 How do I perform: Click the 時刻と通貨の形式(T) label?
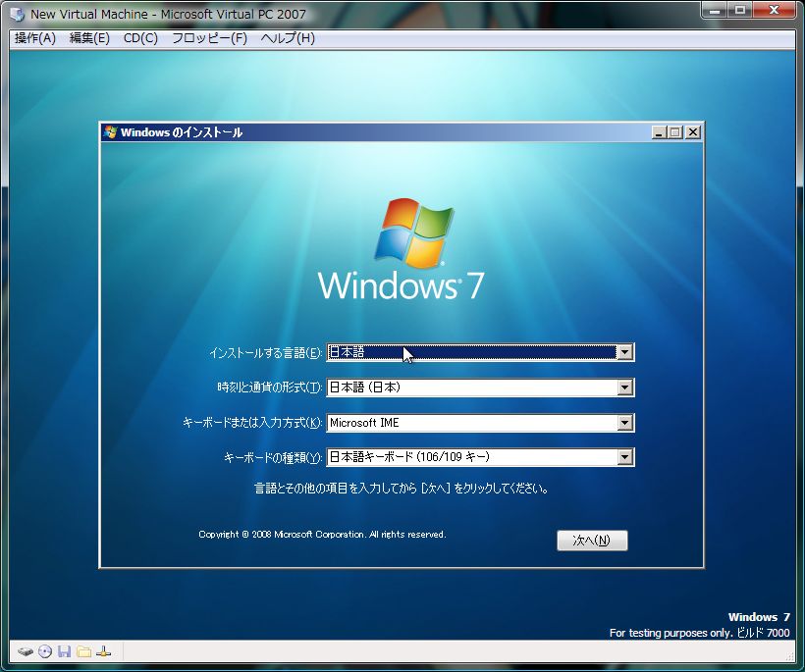point(270,388)
